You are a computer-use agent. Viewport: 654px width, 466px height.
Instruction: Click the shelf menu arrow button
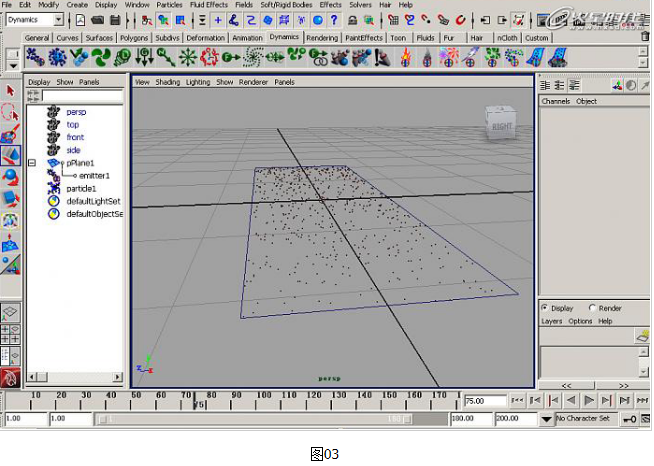[13, 65]
